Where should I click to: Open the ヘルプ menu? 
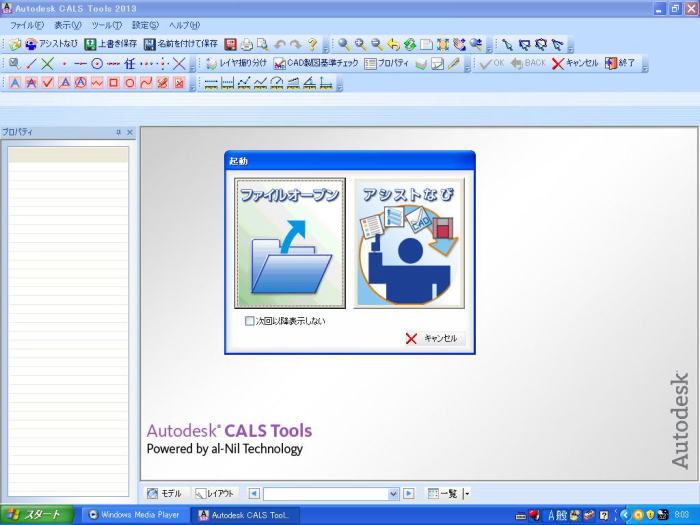184,25
